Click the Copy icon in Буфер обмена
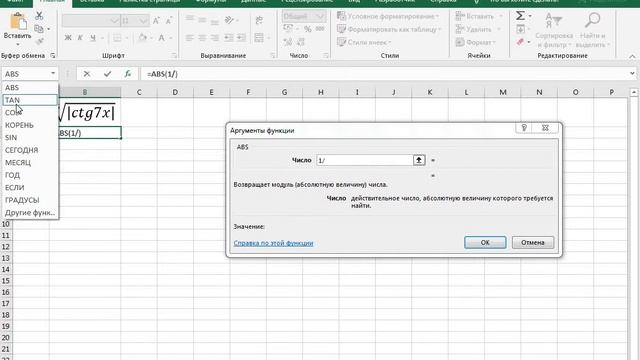 [39, 29]
